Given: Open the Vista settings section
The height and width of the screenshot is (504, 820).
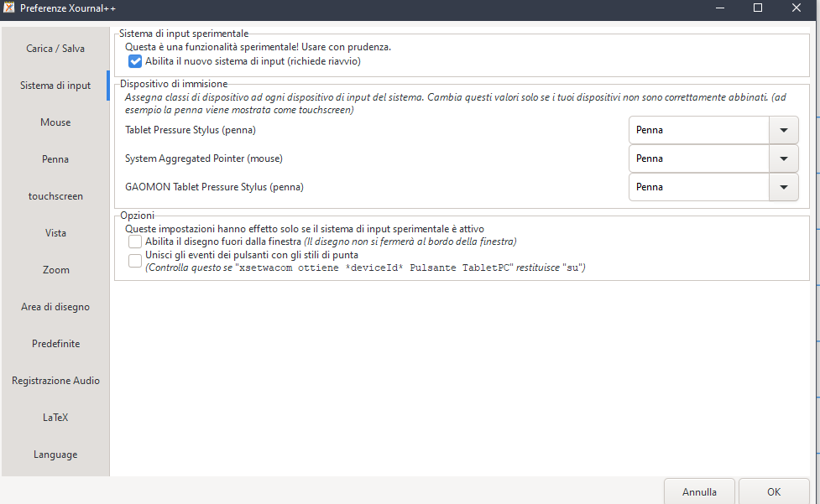Looking at the screenshot, I should (x=55, y=232).
